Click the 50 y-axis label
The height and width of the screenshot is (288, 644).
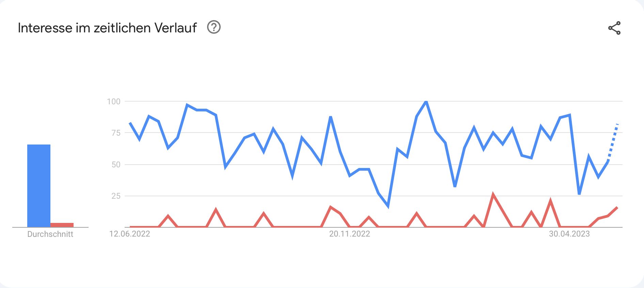116,165
